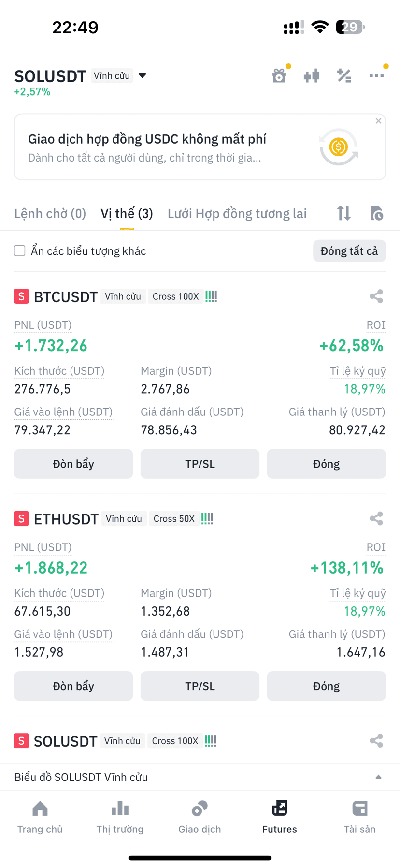400x868 pixels.
Task: Open the order history clock icon
Action: tap(376, 213)
